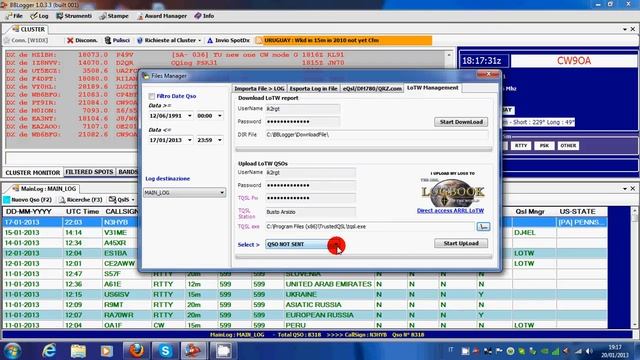Click the DIR File path field
640x360 pixels.
pos(376,135)
